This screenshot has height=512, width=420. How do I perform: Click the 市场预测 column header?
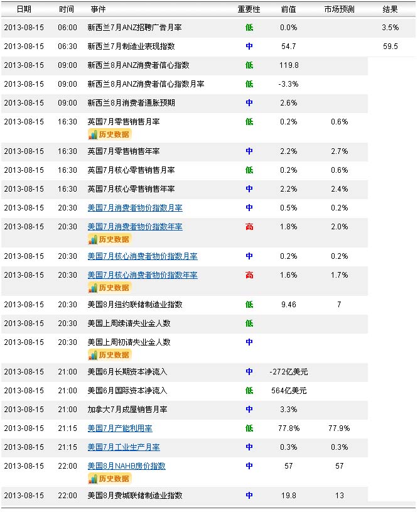click(340, 9)
